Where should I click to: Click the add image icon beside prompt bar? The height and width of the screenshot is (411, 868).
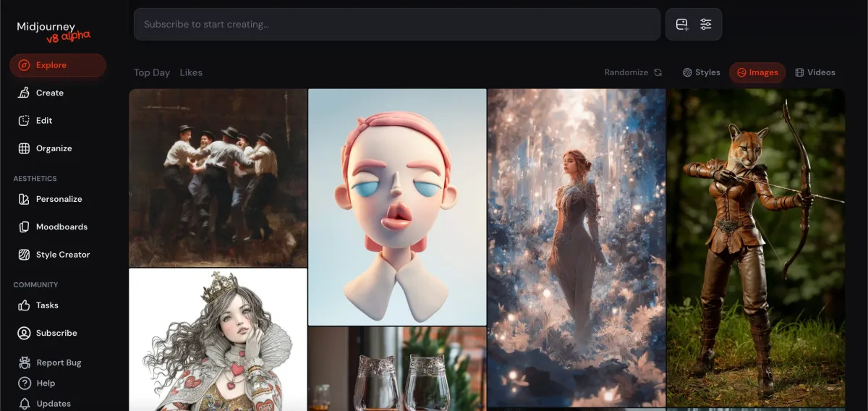click(681, 25)
